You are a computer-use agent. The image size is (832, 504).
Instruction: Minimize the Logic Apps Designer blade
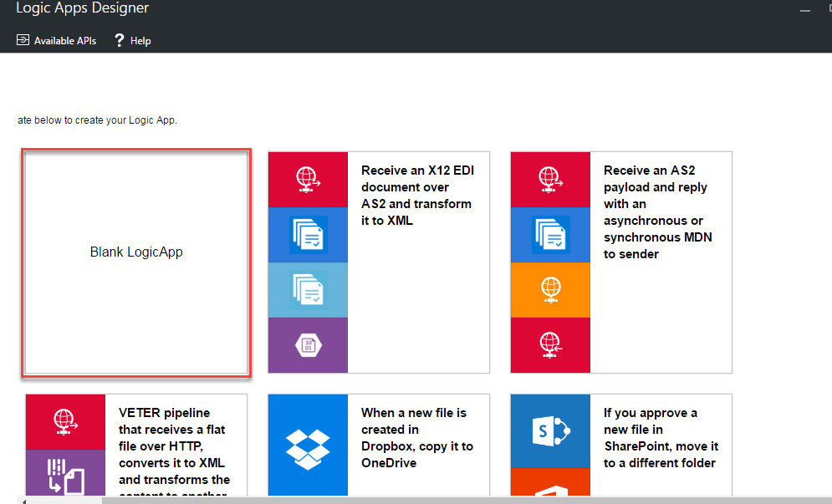805,9
